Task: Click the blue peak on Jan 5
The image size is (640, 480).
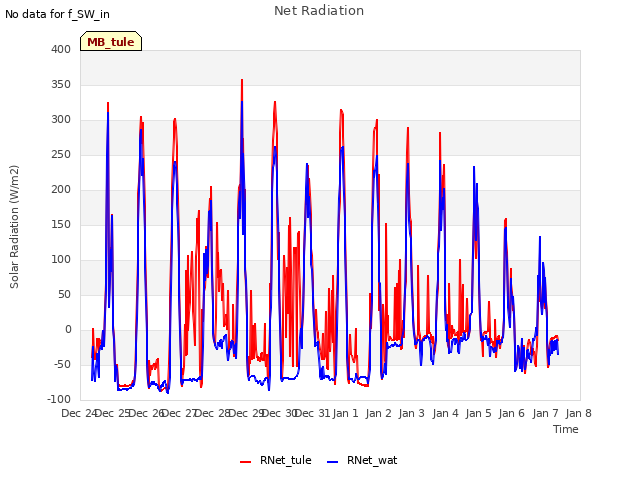Action: click(474, 167)
